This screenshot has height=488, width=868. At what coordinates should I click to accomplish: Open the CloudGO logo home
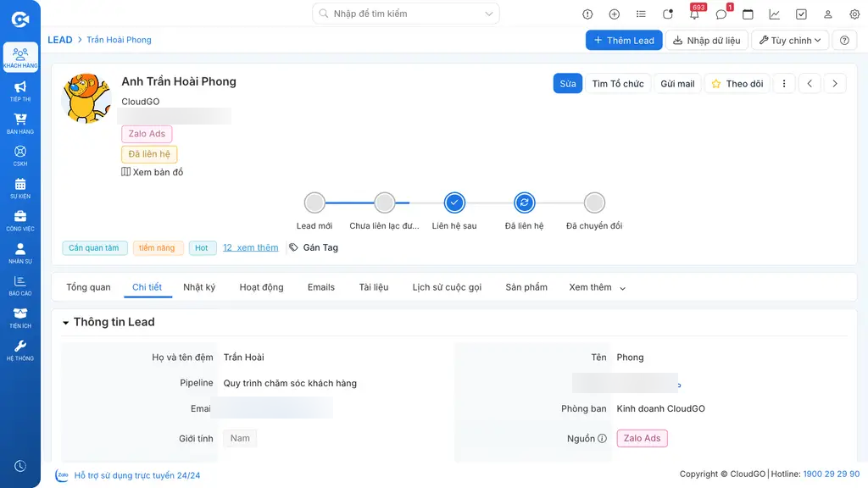pyautogui.click(x=20, y=19)
